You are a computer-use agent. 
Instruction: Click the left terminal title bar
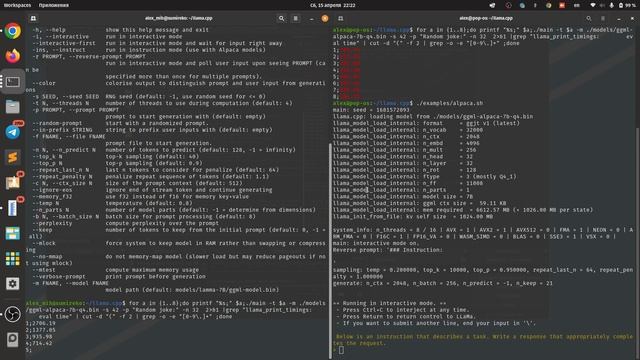(178, 18)
